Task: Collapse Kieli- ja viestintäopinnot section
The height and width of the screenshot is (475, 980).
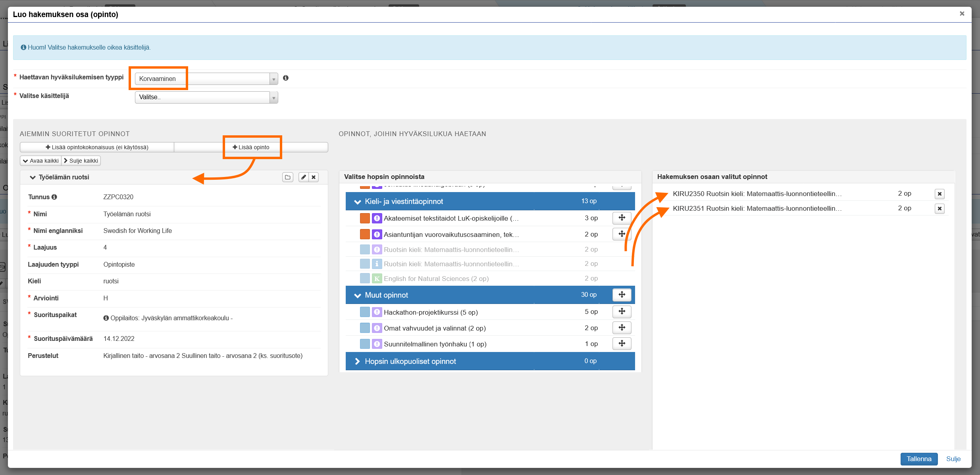Action: coord(357,202)
